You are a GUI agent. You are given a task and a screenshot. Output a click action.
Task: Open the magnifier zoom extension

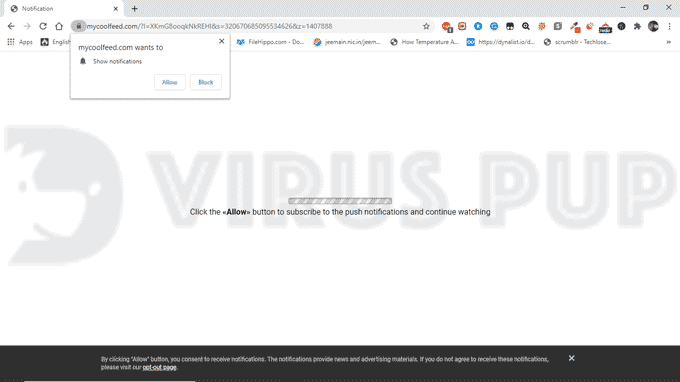(526, 26)
